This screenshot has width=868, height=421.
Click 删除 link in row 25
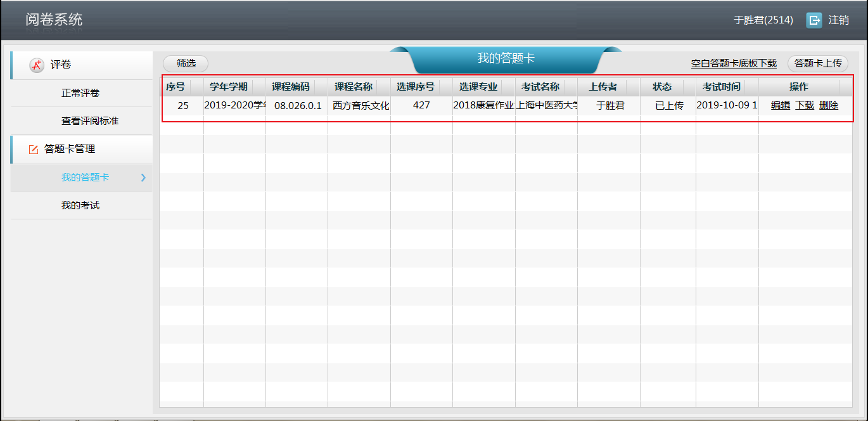[x=829, y=106]
